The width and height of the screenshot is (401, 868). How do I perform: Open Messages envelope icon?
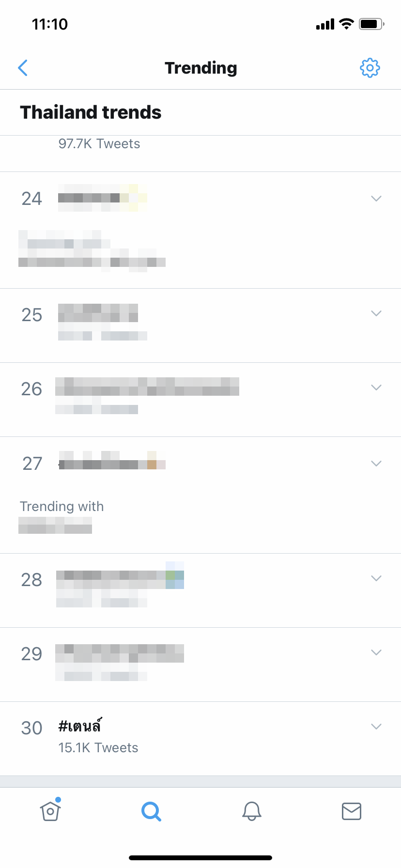pyautogui.click(x=352, y=811)
